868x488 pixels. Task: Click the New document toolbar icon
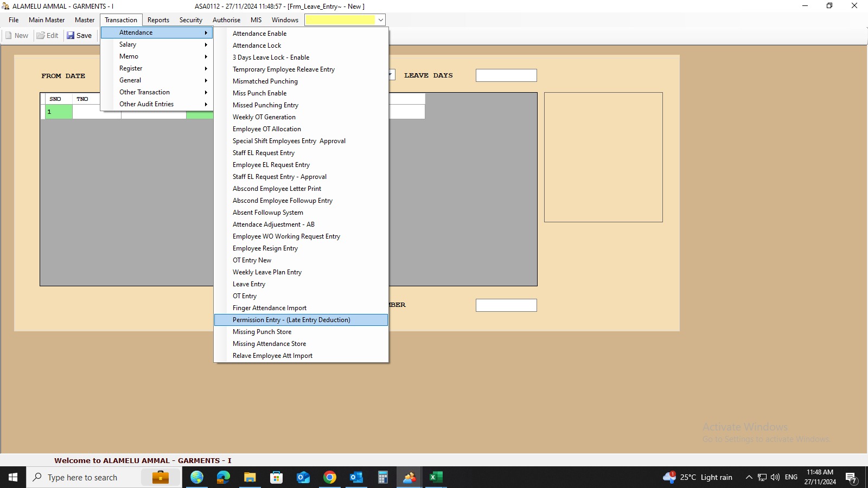[x=9, y=36]
